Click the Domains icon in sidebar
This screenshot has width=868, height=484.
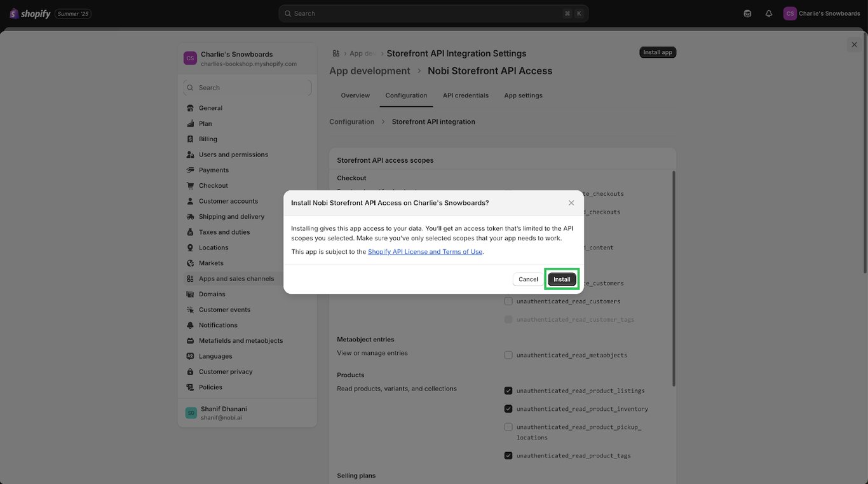[x=191, y=294]
